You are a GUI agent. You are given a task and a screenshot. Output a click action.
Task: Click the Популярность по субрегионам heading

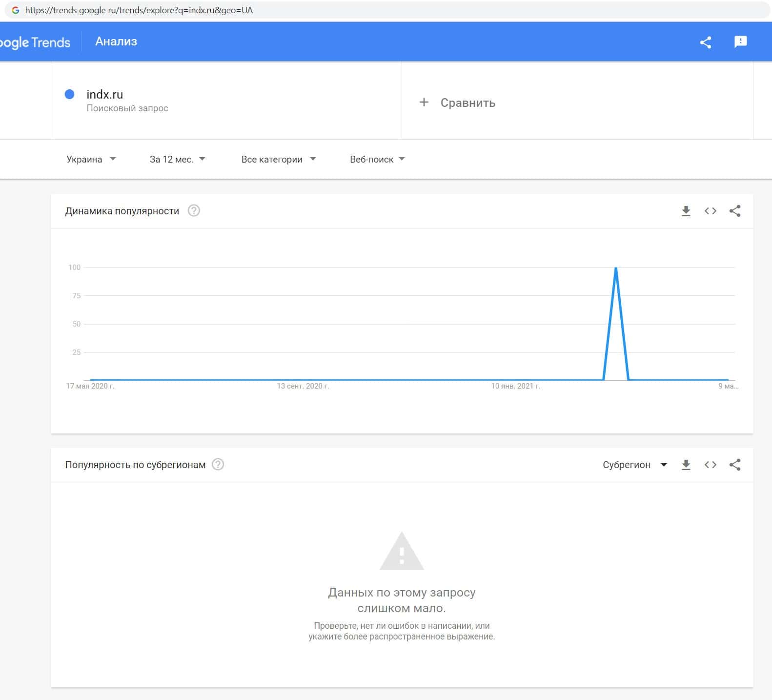tap(135, 465)
